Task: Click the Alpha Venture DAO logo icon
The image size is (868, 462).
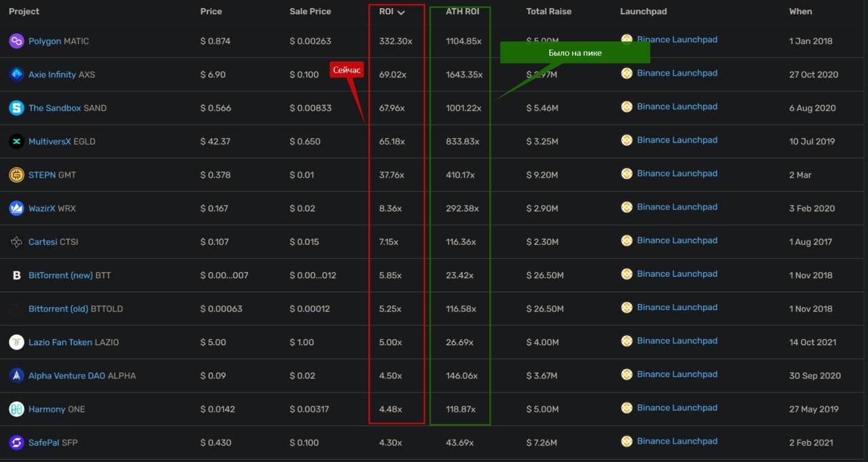Action: click(x=16, y=376)
